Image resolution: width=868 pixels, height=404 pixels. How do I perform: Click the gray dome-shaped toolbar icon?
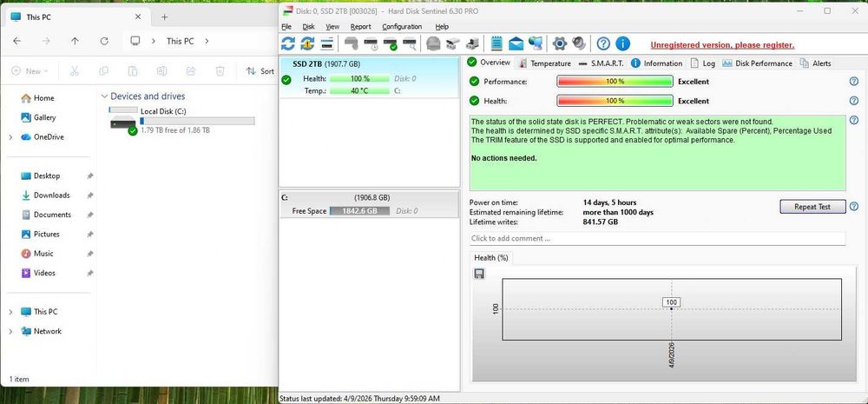tap(433, 43)
